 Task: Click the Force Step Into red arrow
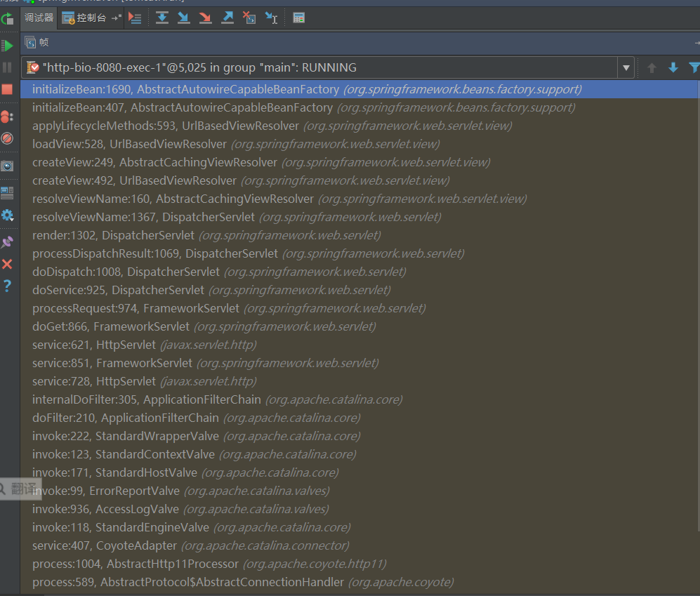point(205,18)
